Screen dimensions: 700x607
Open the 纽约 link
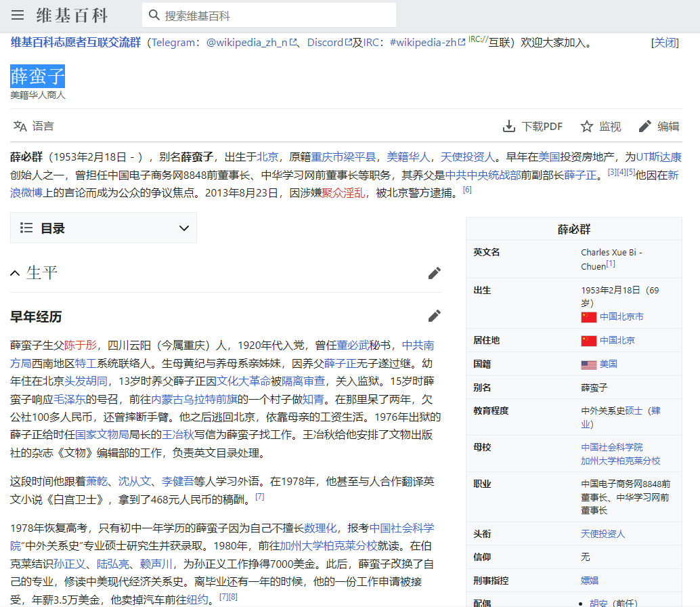tap(197, 600)
